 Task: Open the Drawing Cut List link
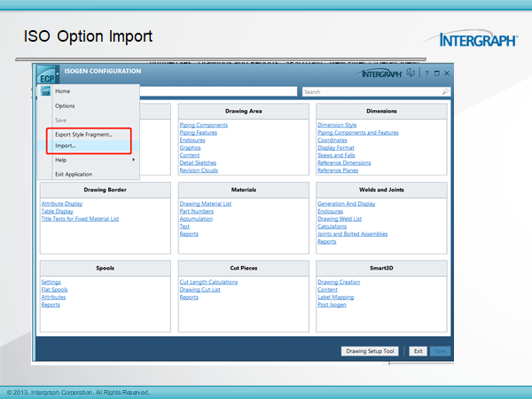point(199,289)
